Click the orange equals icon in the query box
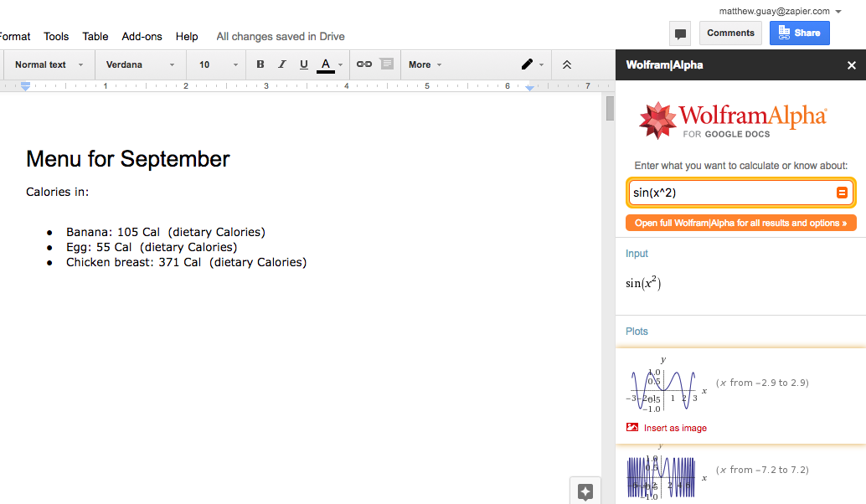 tap(842, 193)
